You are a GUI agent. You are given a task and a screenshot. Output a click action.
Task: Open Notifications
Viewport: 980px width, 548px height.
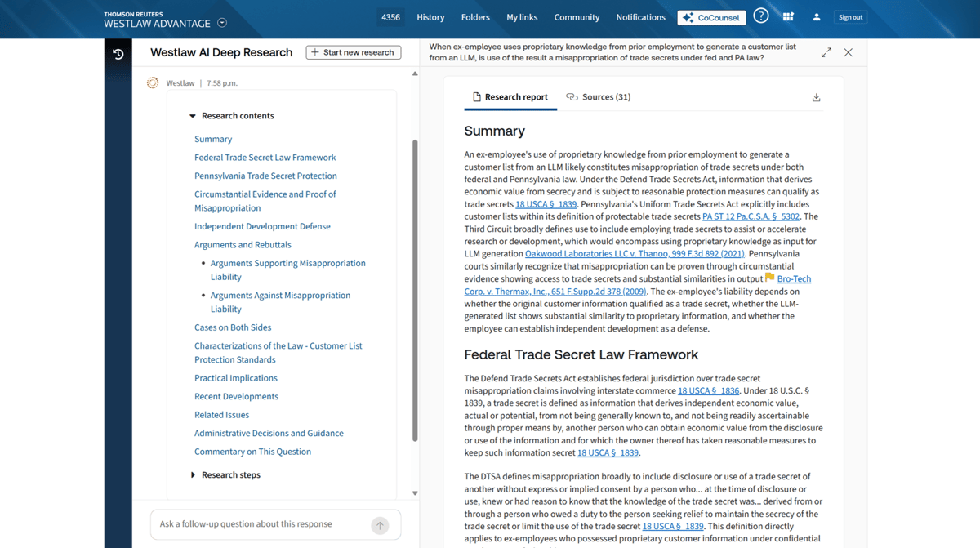640,16
